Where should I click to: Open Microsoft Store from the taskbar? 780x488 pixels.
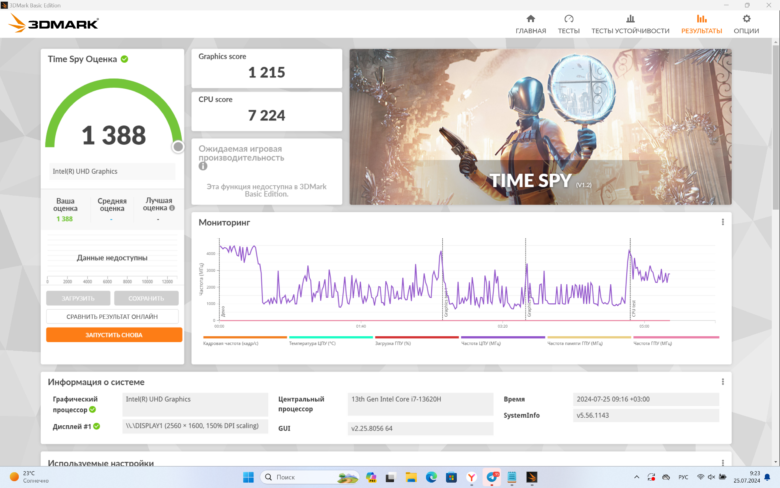451,477
